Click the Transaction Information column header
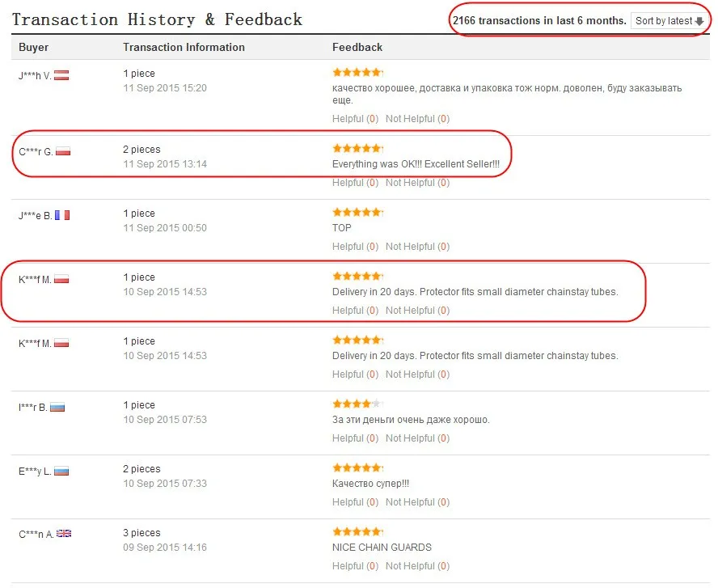 click(184, 47)
